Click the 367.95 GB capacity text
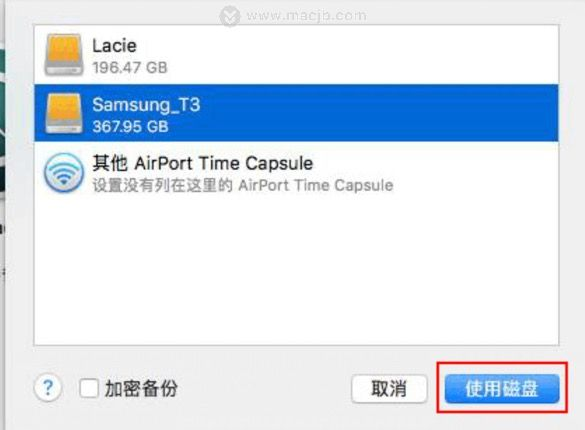585x430 pixels. coord(130,126)
